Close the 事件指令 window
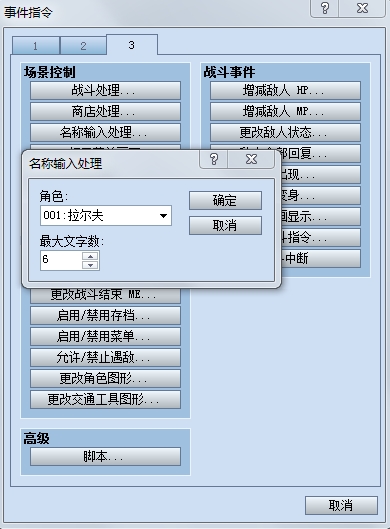Viewport: 390px width, 529px height. point(362,8)
